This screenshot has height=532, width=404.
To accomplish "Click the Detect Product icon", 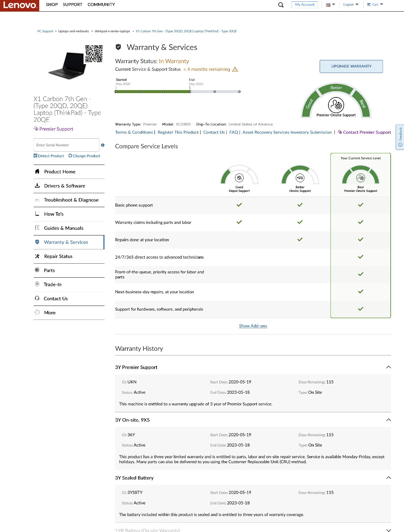I will 35,156.
